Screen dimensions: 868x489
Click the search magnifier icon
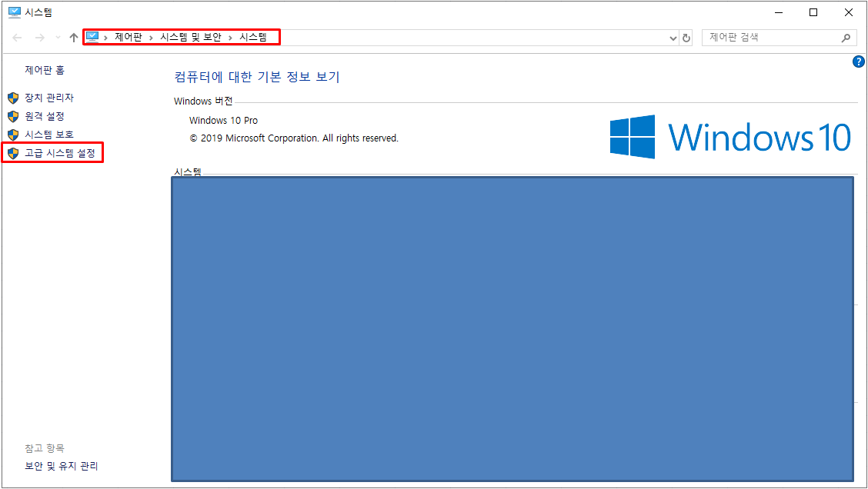tap(846, 38)
